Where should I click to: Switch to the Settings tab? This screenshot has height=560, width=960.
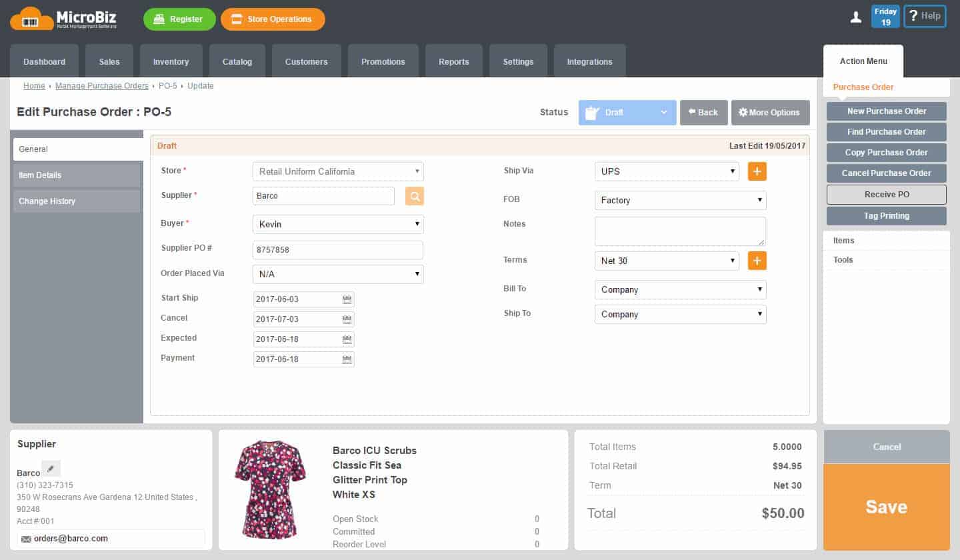(x=519, y=61)
